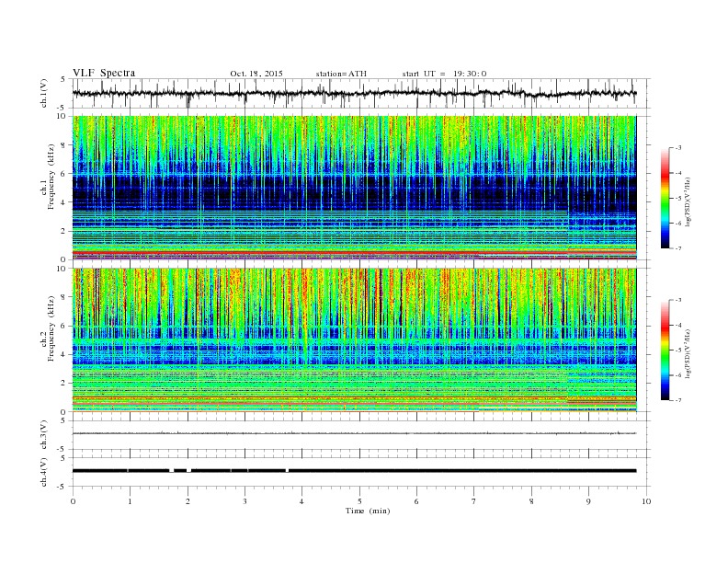The image size is (728, 563).
Task: Click time-axis tick label "7"
Action: (x=474, y=501)
